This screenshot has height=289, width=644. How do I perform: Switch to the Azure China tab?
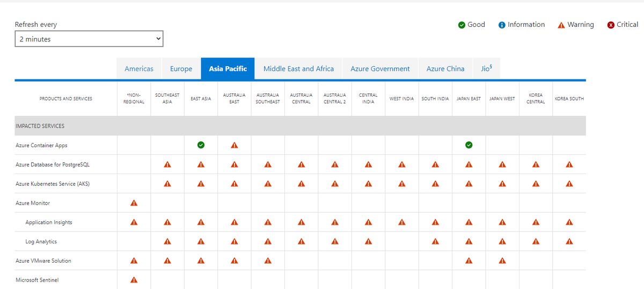pyautogui.click(x=445, y=69)
